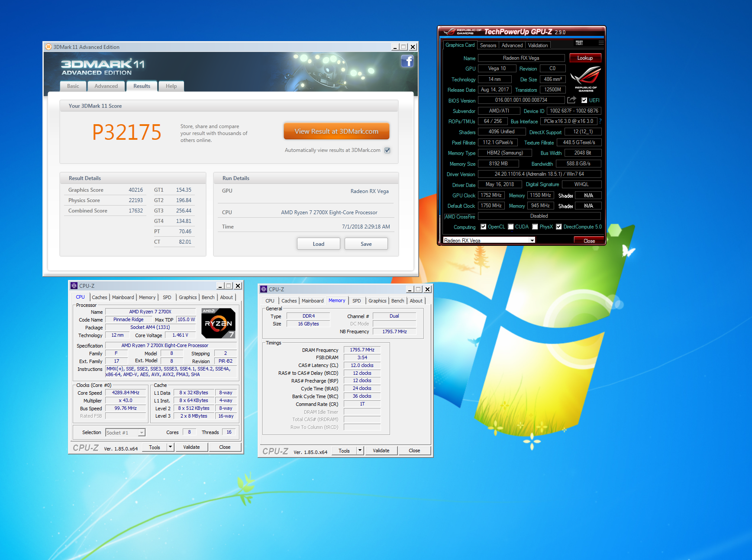Click Graphics Score value 40216

[136, 190]
